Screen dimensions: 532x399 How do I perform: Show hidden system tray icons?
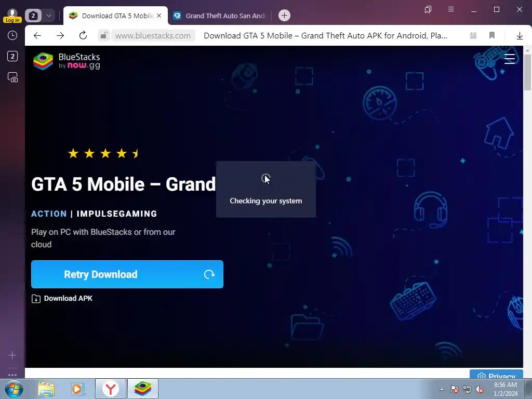[x=442, y=389]
